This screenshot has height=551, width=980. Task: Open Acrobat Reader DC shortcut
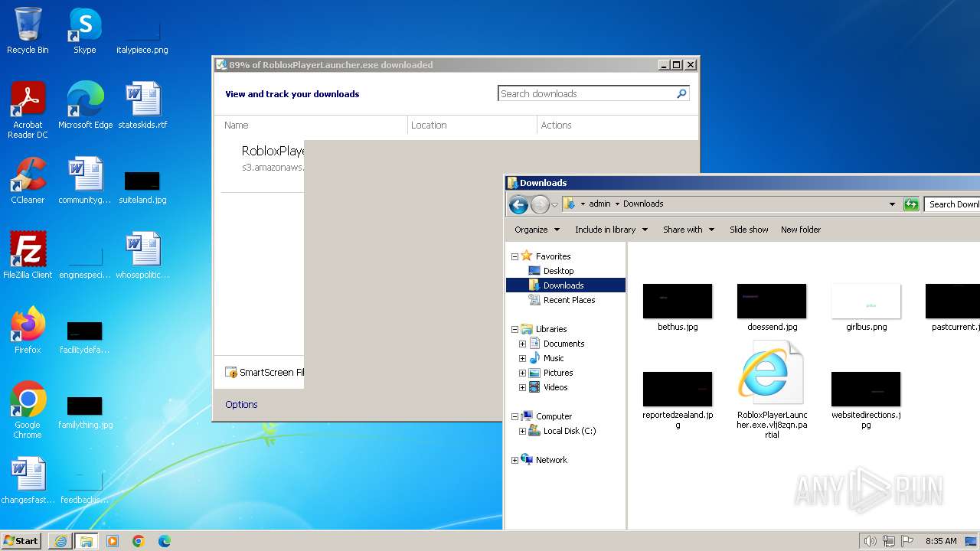28,110
